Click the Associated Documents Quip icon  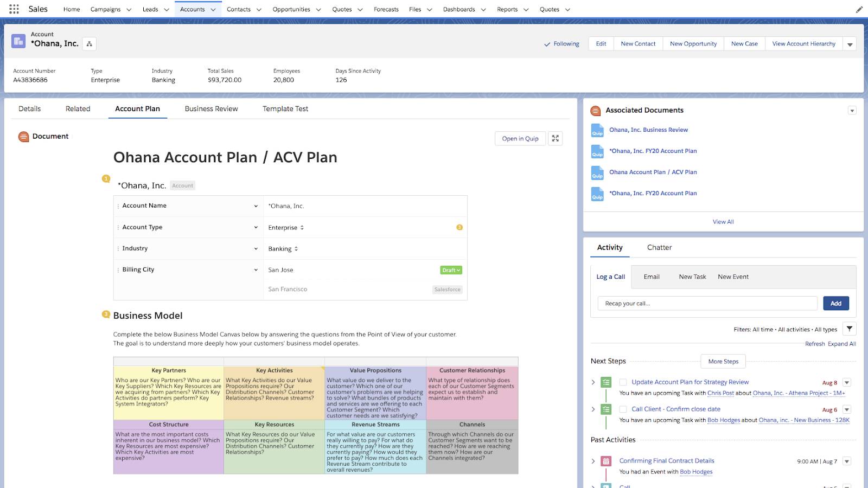[x=596, y=111]
